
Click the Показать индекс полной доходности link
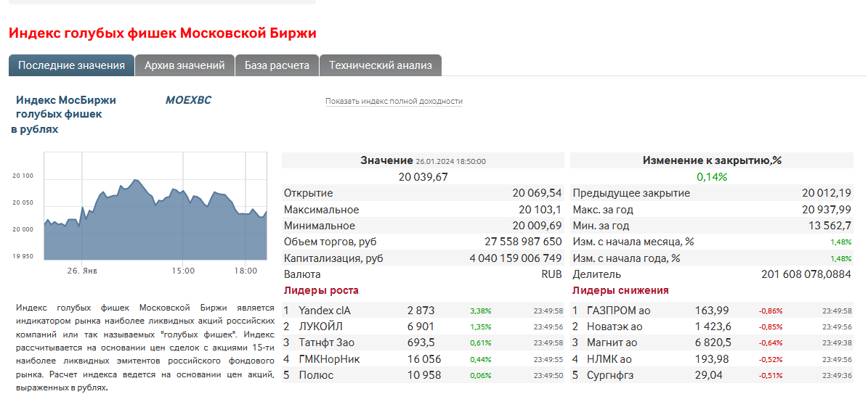point(394,102)
